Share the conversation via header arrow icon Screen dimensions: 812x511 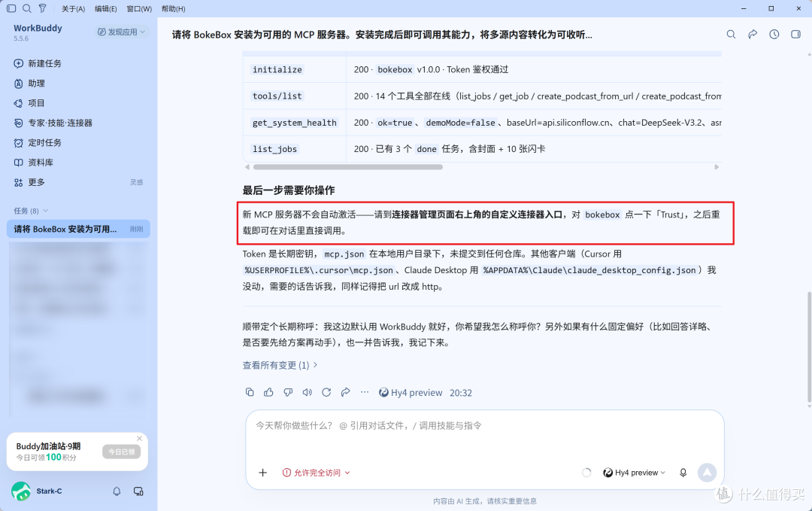point(753,34)
